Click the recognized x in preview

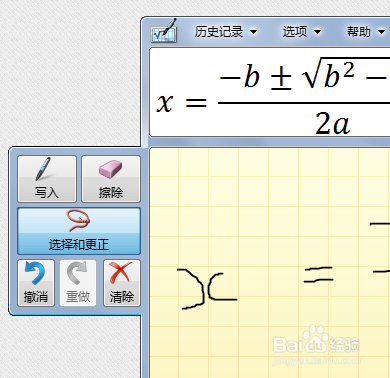(x=165, y=103)
